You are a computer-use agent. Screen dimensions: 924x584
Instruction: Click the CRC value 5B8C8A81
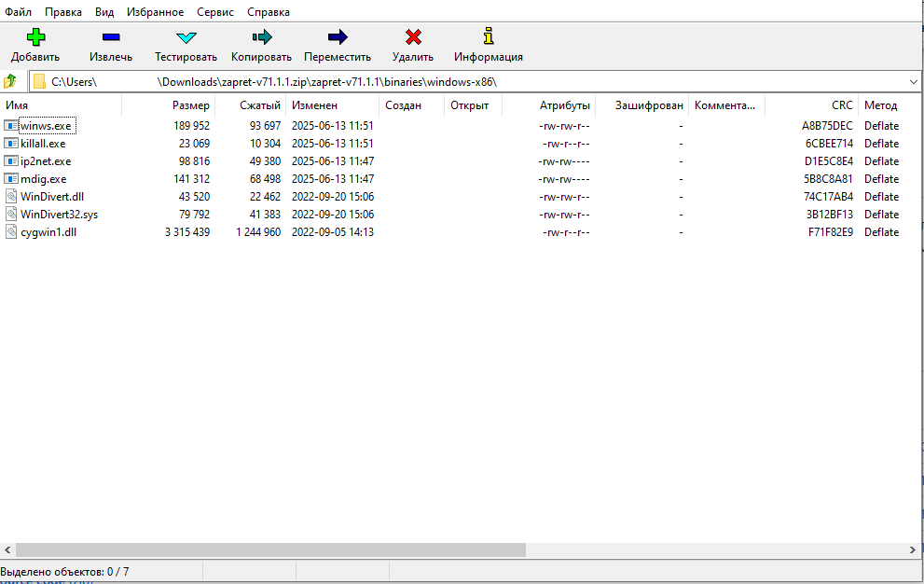(x=829, y=179)
